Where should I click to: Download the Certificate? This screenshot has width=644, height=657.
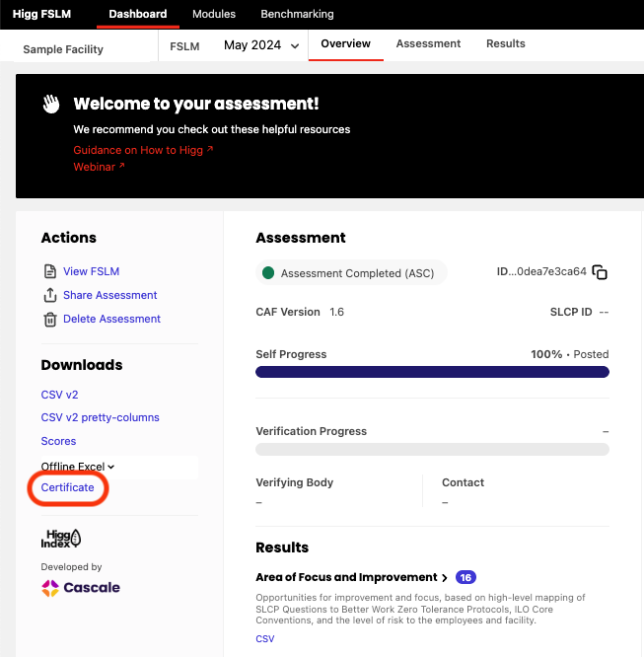pos(67,487)
